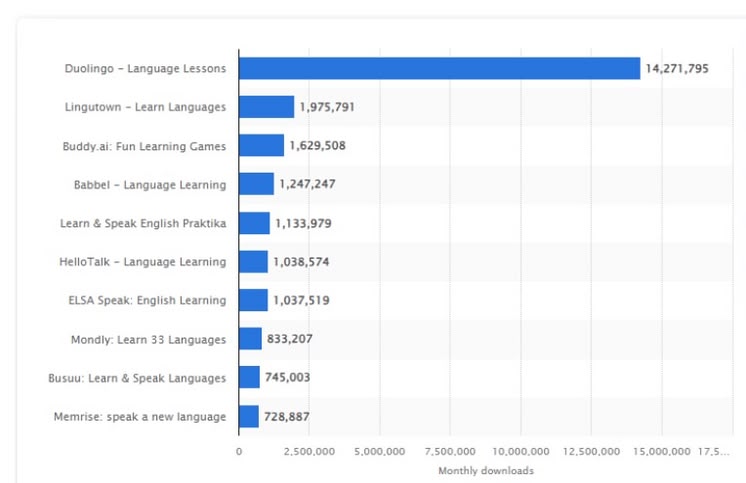746x483 pixels.
Task: Select the Mondly bar
Action: 250,339
